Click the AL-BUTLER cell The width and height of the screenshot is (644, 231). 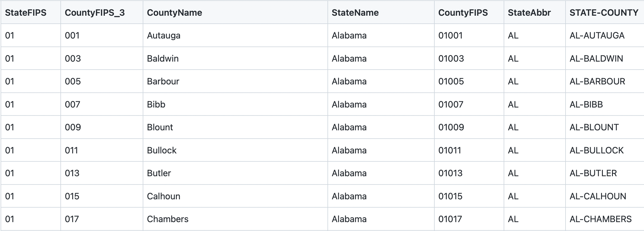(593, 173)
